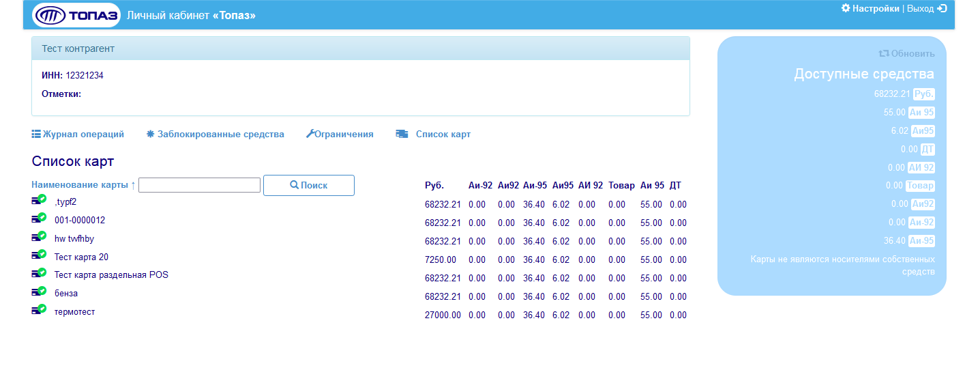Click Тест контрагент panel heading
Image resolution: width=980 pixels, height=366 pixels.
pos(361,48)
